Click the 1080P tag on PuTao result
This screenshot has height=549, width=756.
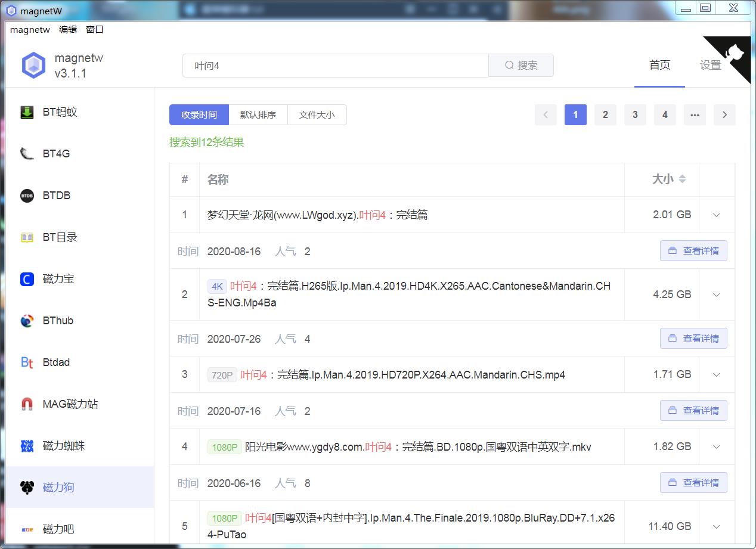pyautogui.click(x=225, y=519)
